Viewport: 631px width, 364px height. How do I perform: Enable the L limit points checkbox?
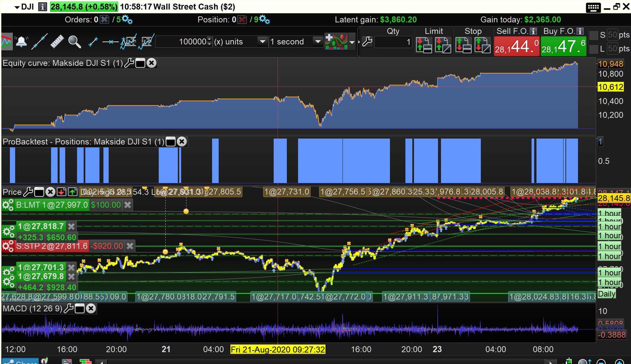[593, 49]
